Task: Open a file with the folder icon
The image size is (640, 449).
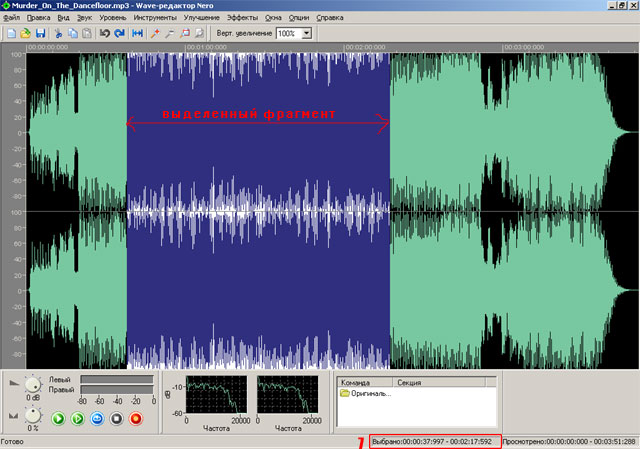Action: tap(26, 33)
